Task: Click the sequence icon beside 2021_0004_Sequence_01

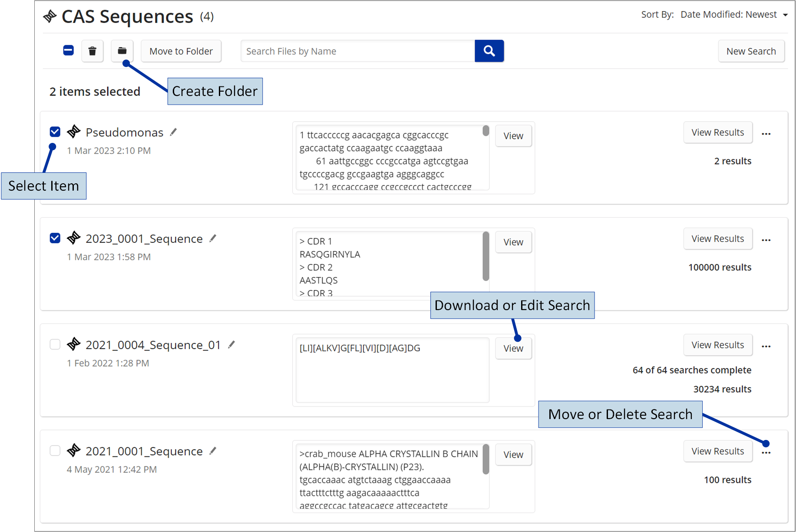Action: click(x=74, y=344)
